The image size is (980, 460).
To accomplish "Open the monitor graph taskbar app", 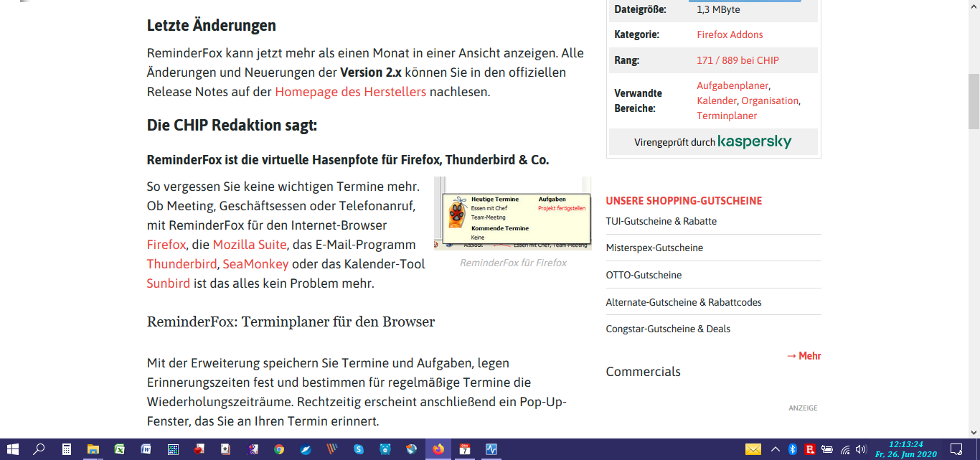I will (491, 449).
